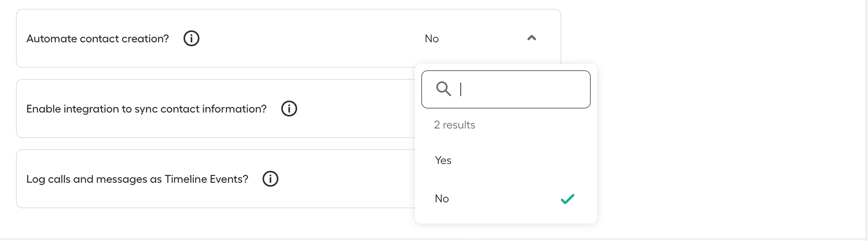Click the "Automate contact creation?" label

click(98, 39)
